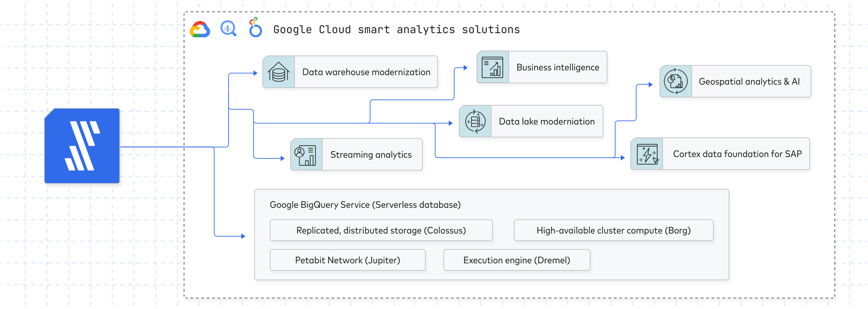Select the Data lake moderniation label

tap(547, 122)
